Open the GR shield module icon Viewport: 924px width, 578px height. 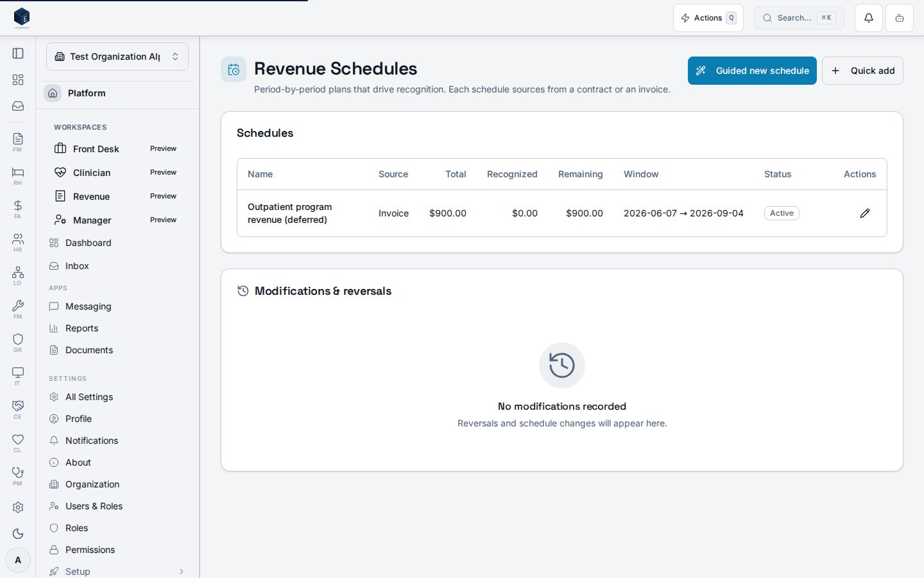[x=18, y=342]
